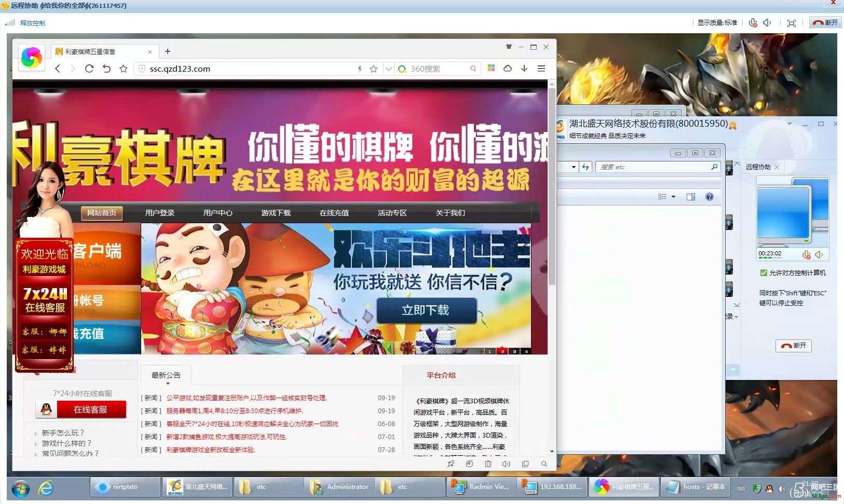Viewport: 844px width, 504px height.
Task: Open news about 公平游戏 duplicate registration
Action: [247, 398]
